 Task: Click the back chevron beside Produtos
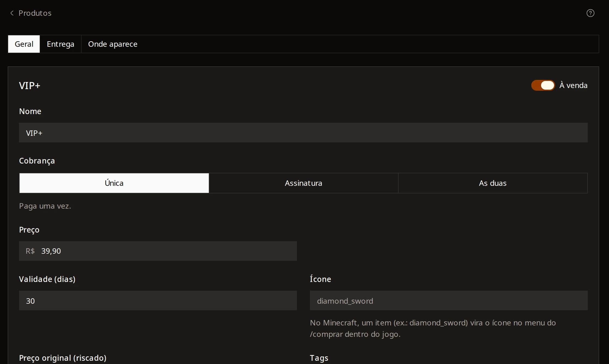coord(12,13)
